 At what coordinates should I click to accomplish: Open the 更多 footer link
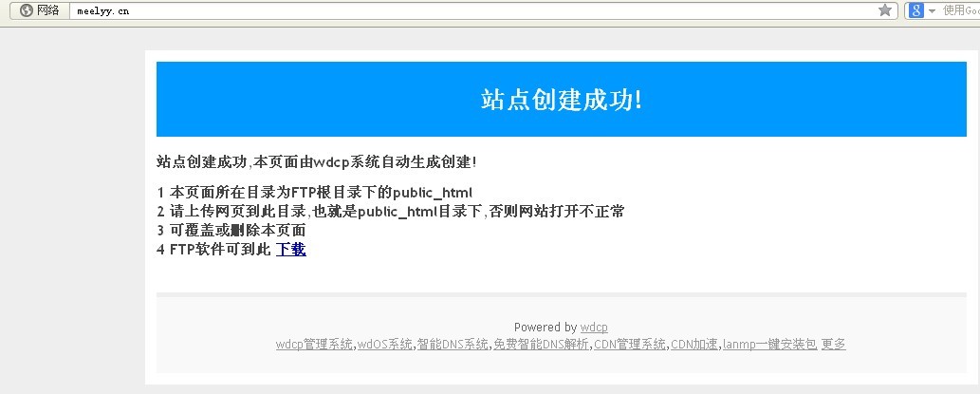click(x=833, y=344)
